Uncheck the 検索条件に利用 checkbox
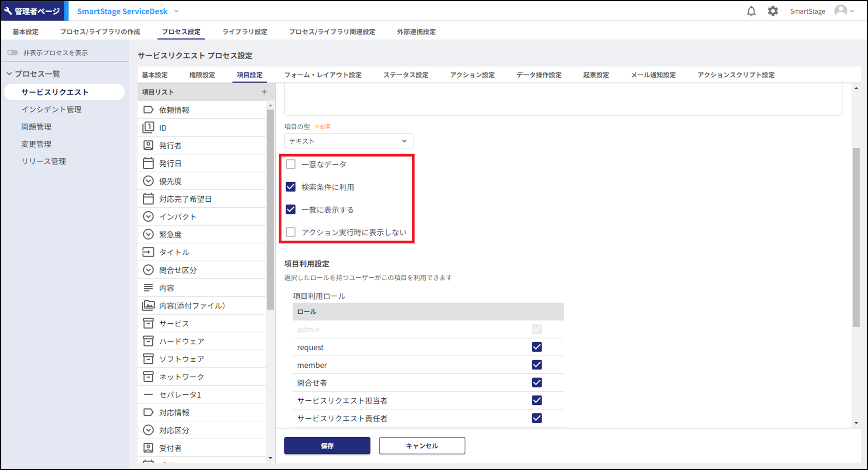 (291, 187)
